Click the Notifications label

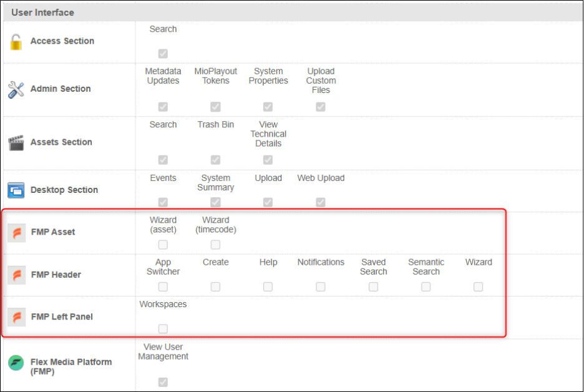(x=321, y=262)
